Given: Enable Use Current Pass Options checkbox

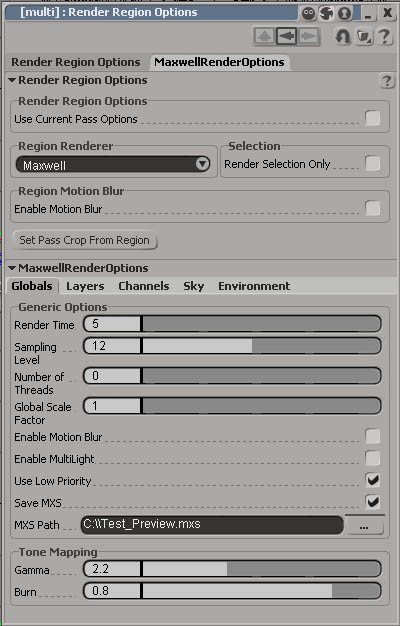Looking at the screenshot, I should [x=373, y=119].
